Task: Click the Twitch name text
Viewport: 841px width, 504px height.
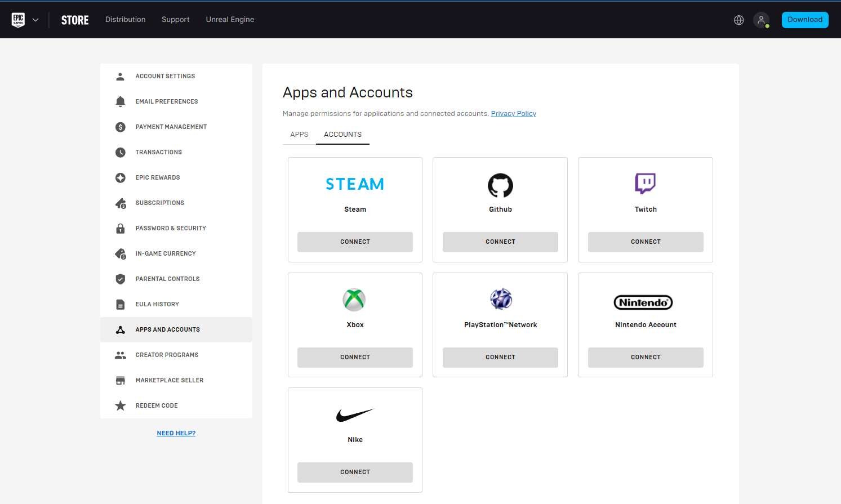Action: tap(646, 209)
